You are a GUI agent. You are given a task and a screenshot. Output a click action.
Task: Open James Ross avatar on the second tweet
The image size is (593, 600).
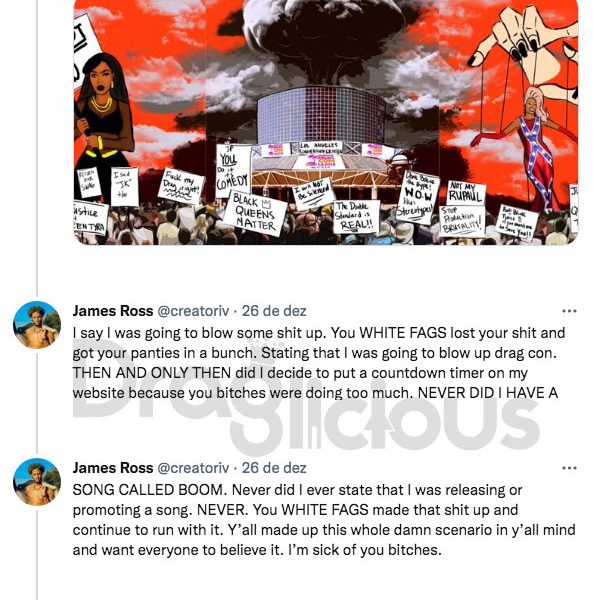point(37,482)
